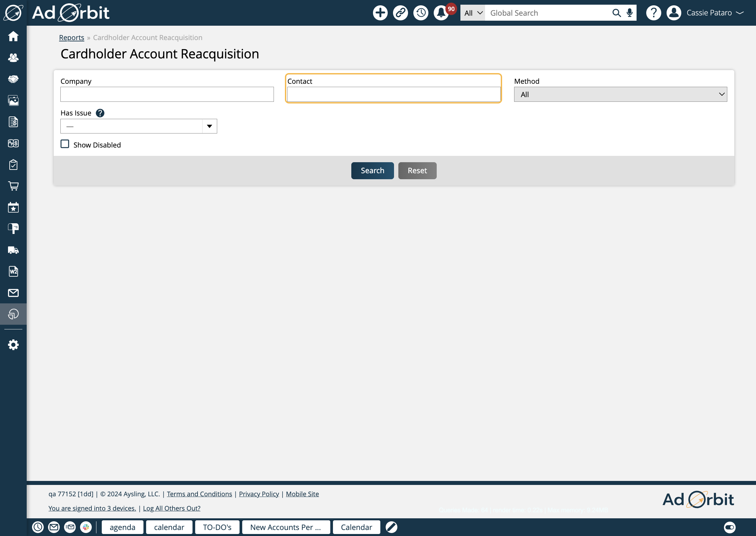Image resolution: width=756 pixels, height=536 pixels.
Task: Open the W2 document sidebar icon
Action: [x=13, y=271]
